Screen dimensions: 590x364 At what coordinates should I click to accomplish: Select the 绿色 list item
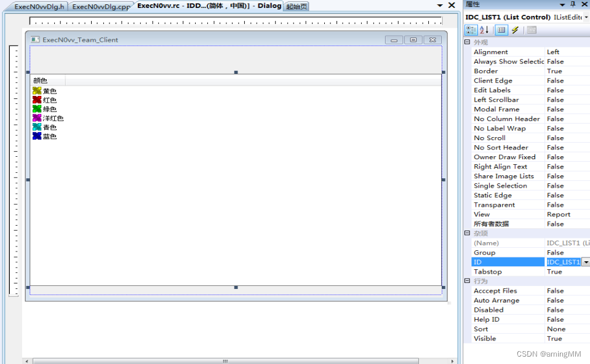[50, 109]
